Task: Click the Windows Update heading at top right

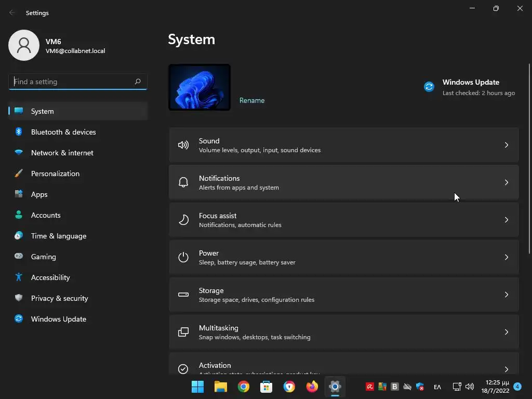Action: tap(471, 82)
